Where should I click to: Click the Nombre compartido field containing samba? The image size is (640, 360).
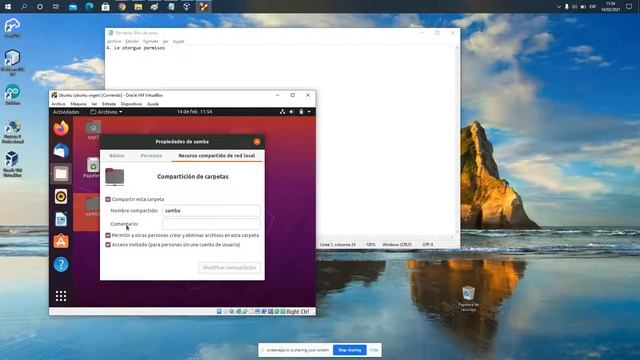coord(211,211)
